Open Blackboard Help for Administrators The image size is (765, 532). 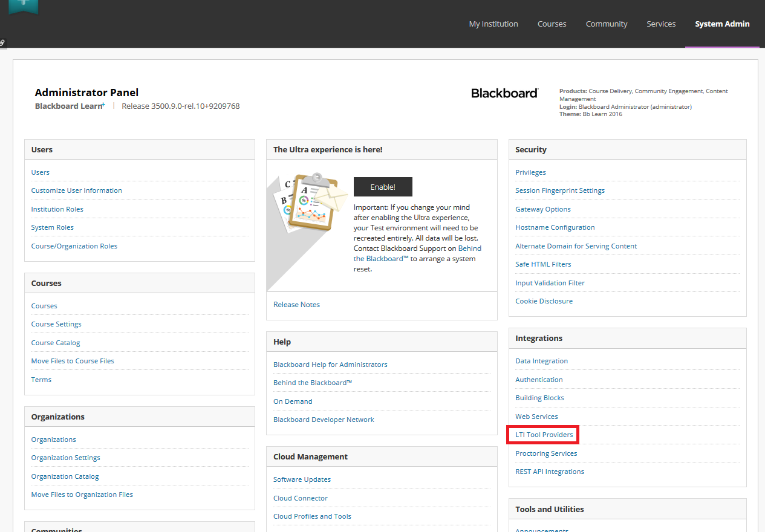(330, 365)
